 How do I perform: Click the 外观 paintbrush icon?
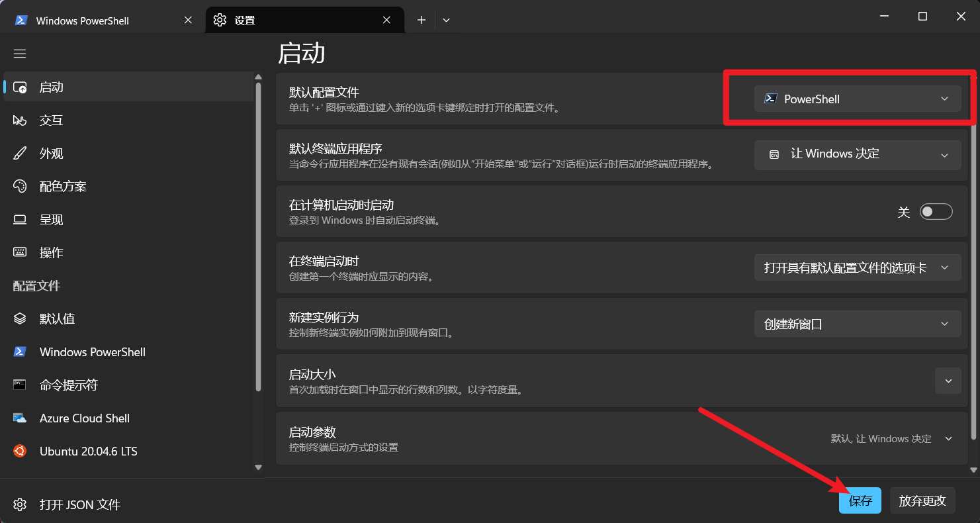[x=20, y=154]
